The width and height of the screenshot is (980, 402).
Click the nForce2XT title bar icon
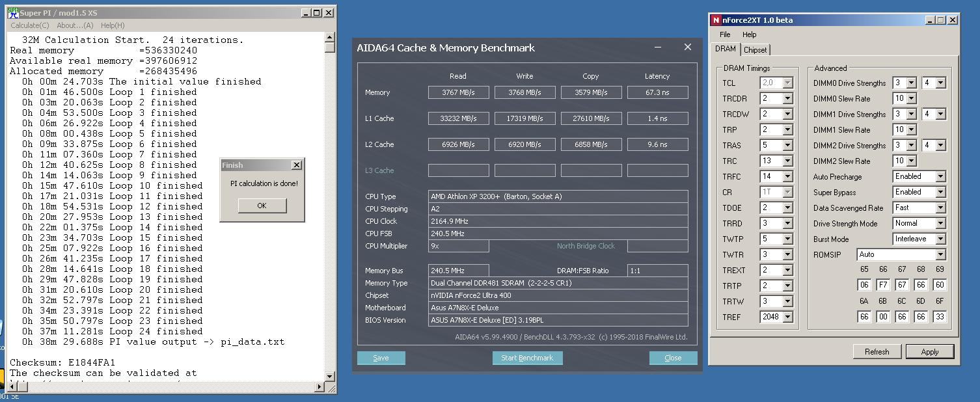tap(716, 20)
